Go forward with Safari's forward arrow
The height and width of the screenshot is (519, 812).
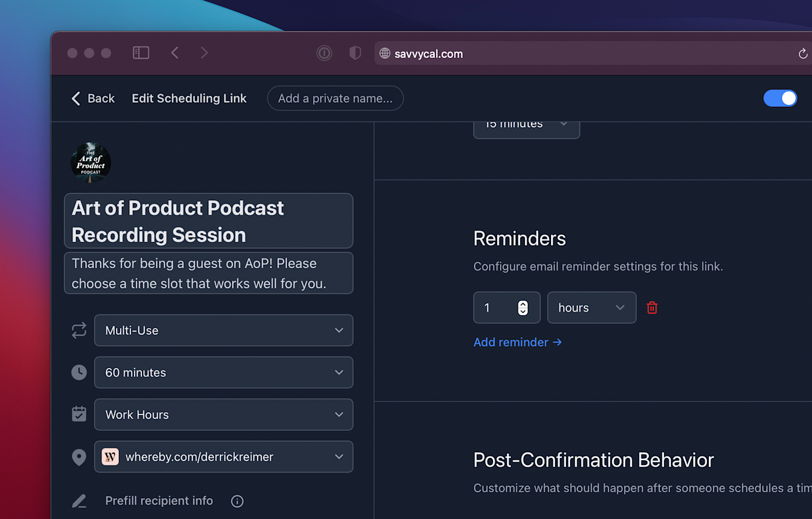(204, 53)
